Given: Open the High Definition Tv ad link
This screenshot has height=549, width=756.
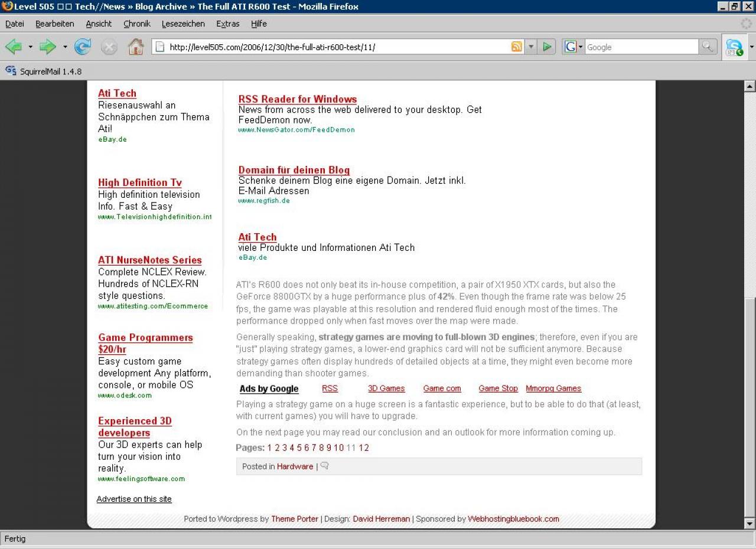Looking at the screenshot, I should click(140, 182).
